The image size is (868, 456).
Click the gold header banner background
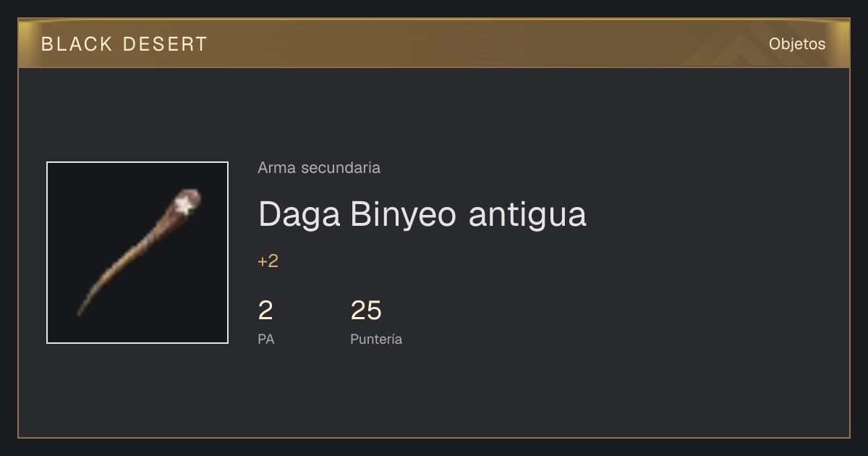pos(434,43)
